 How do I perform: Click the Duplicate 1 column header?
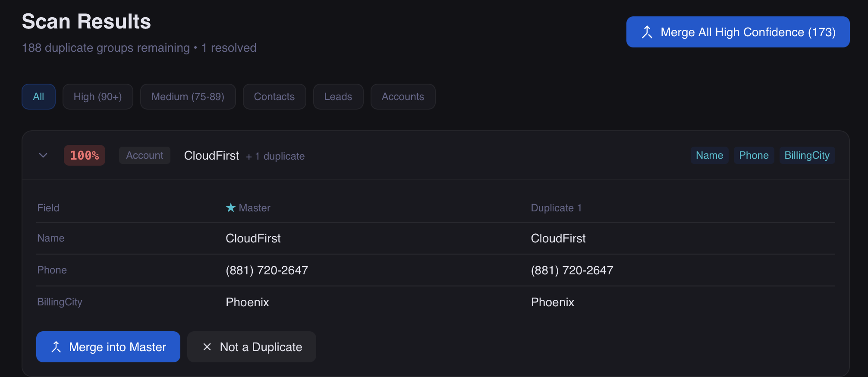coord(556,208)
